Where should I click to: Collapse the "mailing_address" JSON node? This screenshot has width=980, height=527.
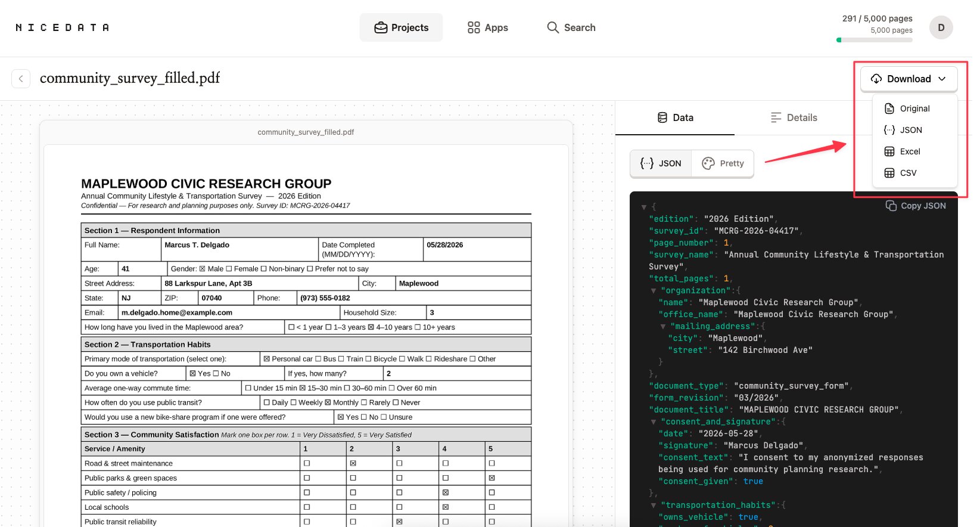pyautogui.click(x=662, y=327)
